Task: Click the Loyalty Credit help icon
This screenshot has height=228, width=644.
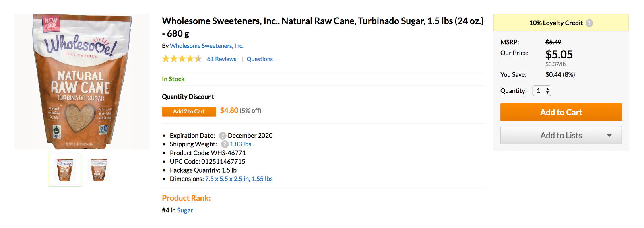Action: point(589,23)
